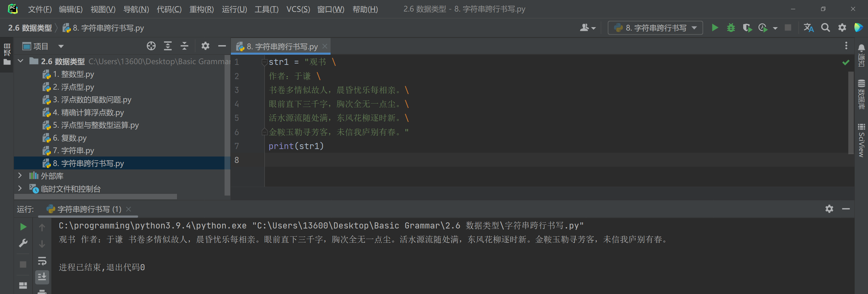Toggle soft-wrap in Run console
The width and height of the screenshot is (868, 294).
tap(42, 261)
